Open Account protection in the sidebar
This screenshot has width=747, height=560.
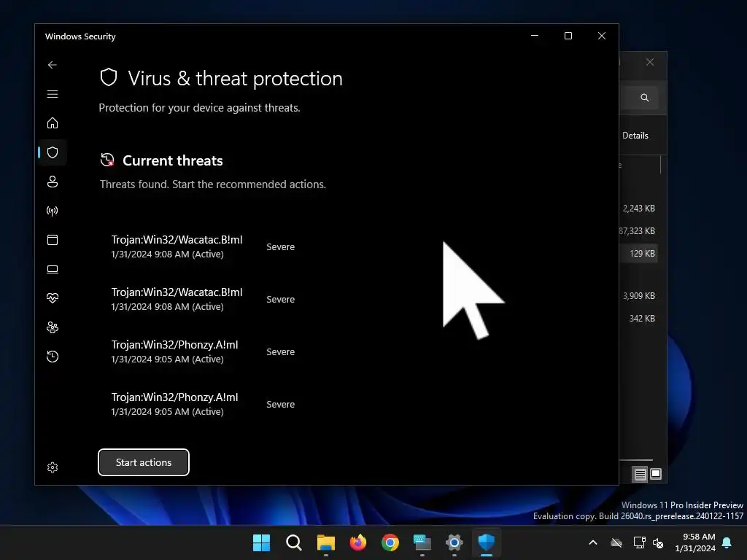[53, 182]
